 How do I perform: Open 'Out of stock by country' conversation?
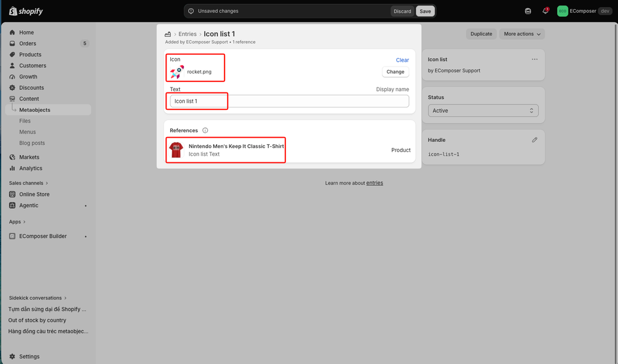(x=37, y=320)
